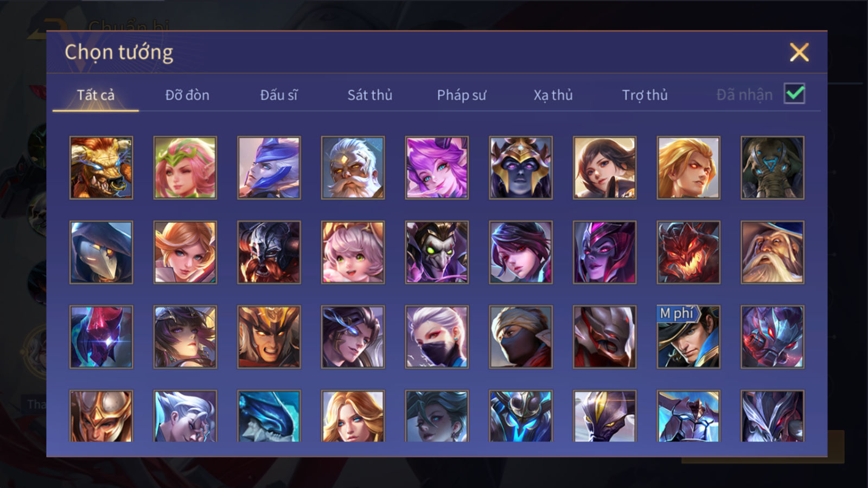Choose the hero tagged M phí
868x488 pixels.
[x=688, y=337]
